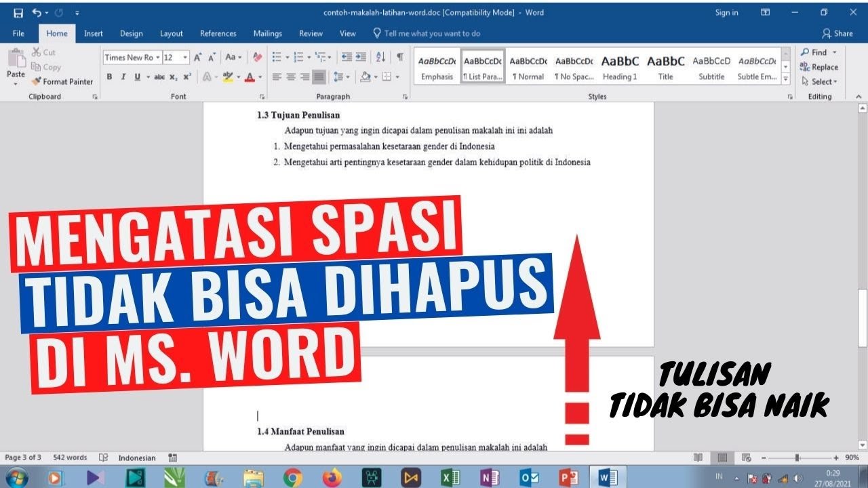Viewport: 868px width, 488px height.
Task: Open the Change Case Aa dropdown
Action: tap(233, 58)
